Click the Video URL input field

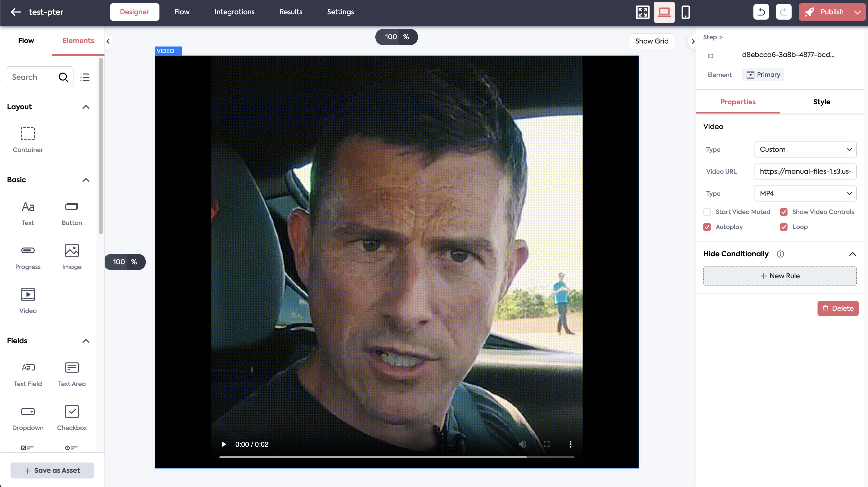pos(805,171)
